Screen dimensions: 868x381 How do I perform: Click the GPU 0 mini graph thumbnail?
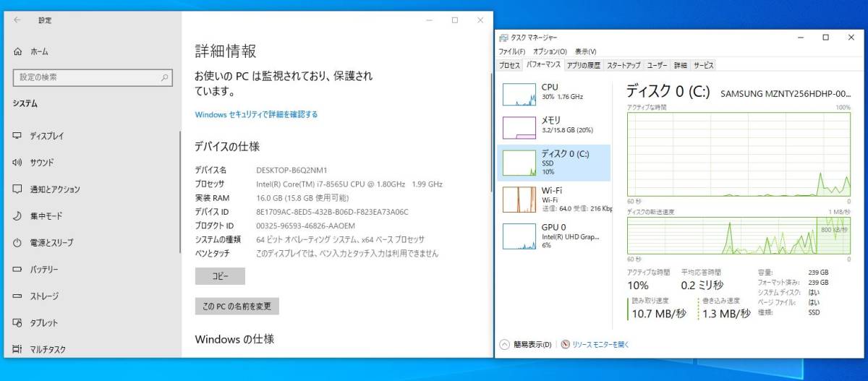[518, 236]
